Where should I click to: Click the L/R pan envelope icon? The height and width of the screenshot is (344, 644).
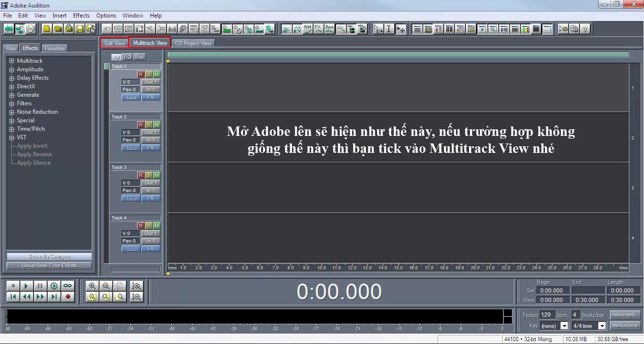297,29
